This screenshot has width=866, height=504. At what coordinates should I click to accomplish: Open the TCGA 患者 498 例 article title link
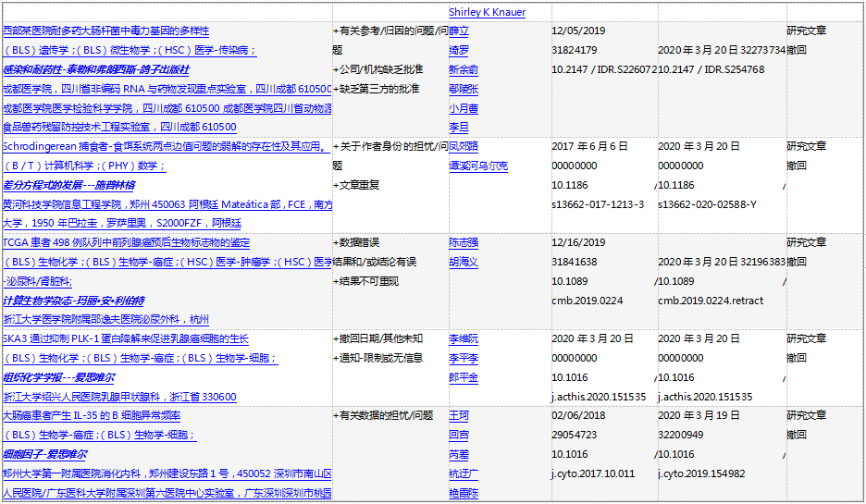tap(127, 242)
